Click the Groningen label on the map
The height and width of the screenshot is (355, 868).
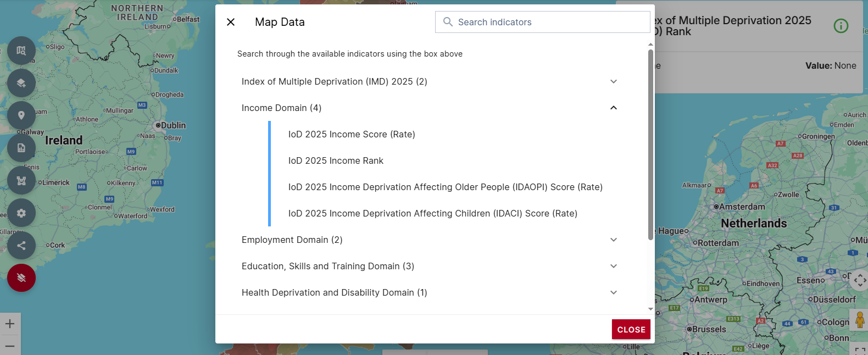[x=818, y=136]
